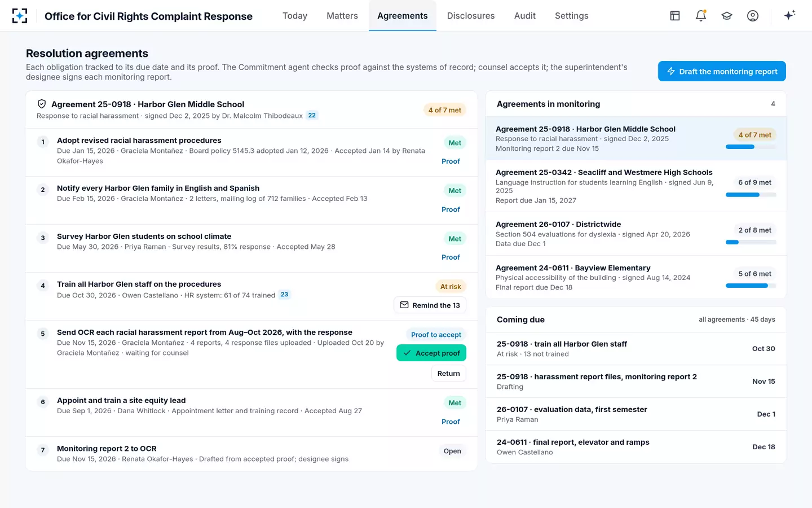Click the header 4 of 7 met badge
Viewport: 812px width, 508px height.
pos(445,110)
